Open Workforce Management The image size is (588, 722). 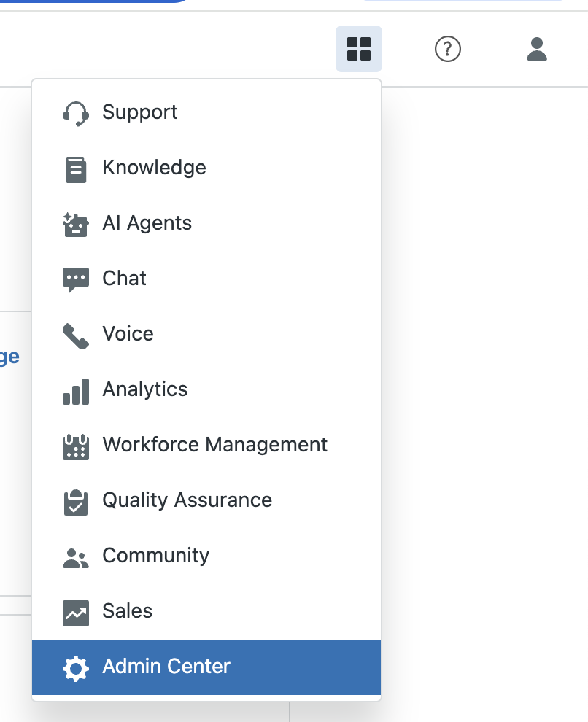(x=214, y=444)
